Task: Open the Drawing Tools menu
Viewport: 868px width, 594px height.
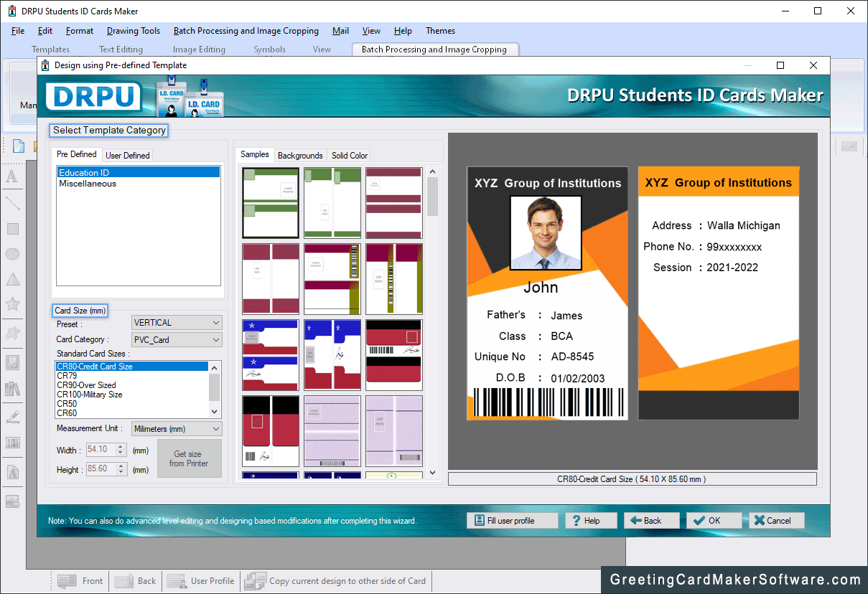Action: [x=134, y=31]
